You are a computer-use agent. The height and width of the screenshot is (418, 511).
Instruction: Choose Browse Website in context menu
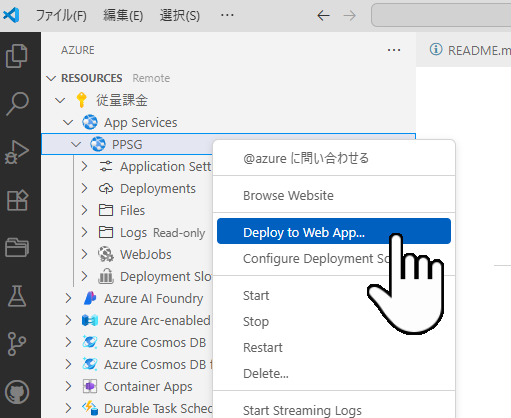coord(334,195)
